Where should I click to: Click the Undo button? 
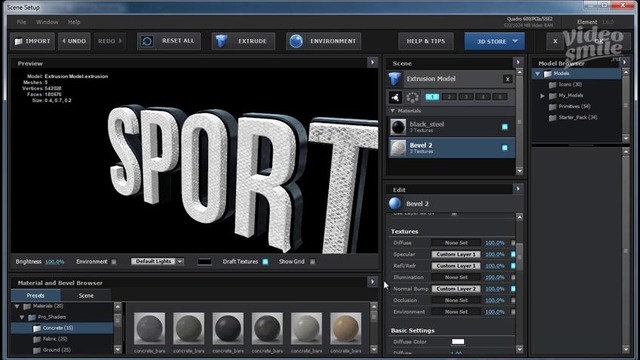click(x=74, y=41)
